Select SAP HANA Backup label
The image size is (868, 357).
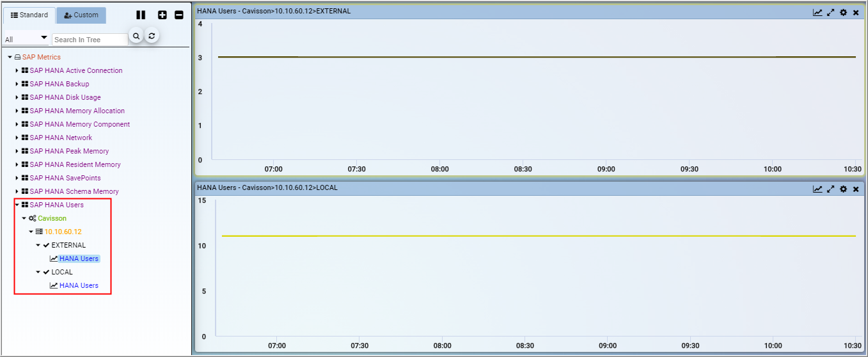(x=59, y=84)
